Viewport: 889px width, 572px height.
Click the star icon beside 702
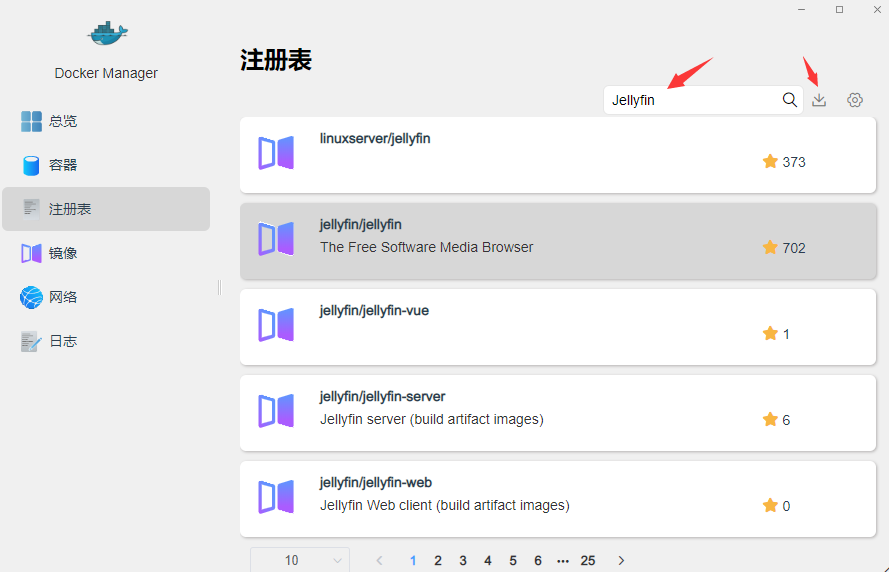[x=770, y=247]
